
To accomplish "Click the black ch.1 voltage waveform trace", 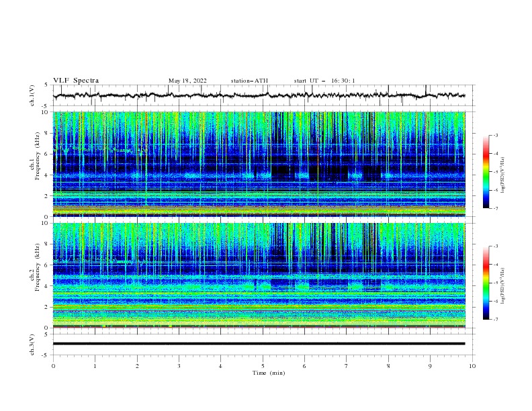I will click(259, 95).
